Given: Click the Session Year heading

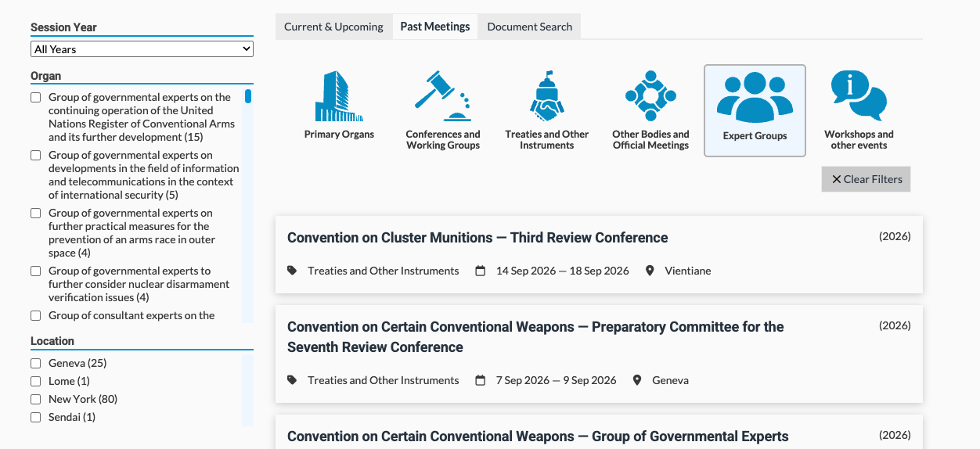Looking at the screenshot, I should tap(63, 27).
